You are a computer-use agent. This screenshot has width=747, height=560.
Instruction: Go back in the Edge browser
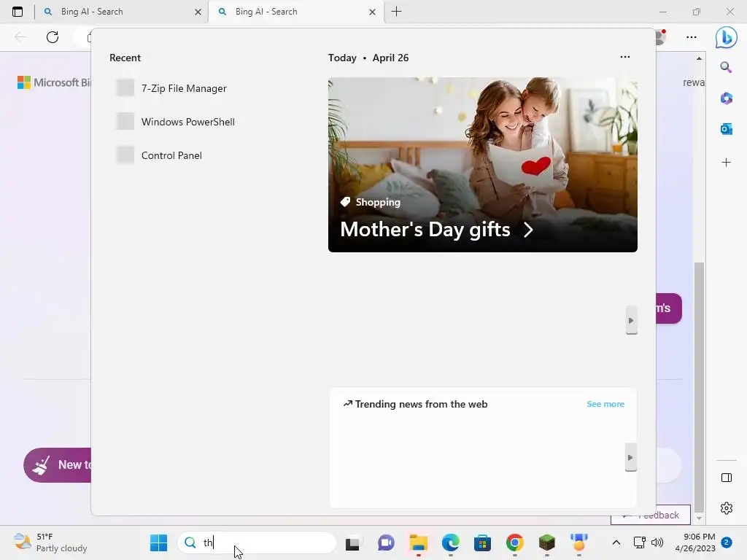[x=20, y=37]
